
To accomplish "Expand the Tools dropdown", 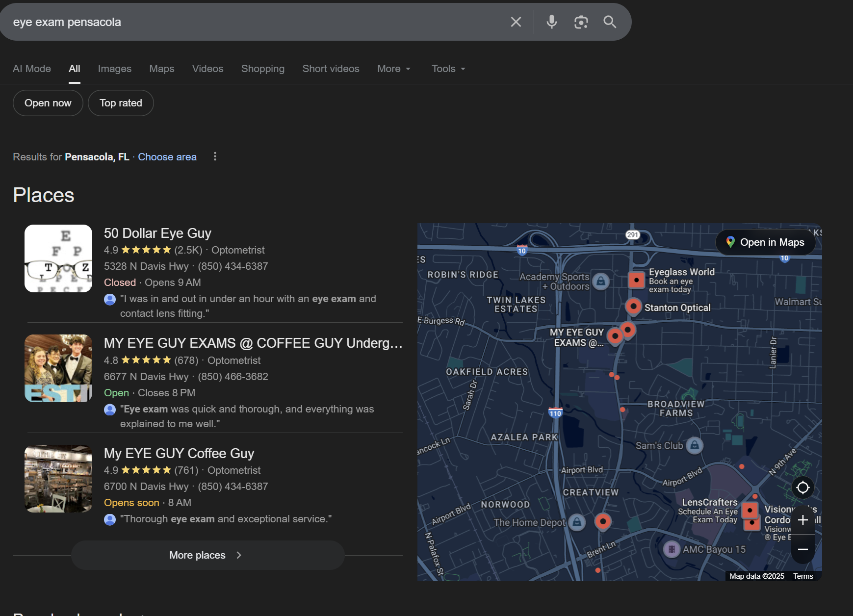I will [x=448, y=69].
